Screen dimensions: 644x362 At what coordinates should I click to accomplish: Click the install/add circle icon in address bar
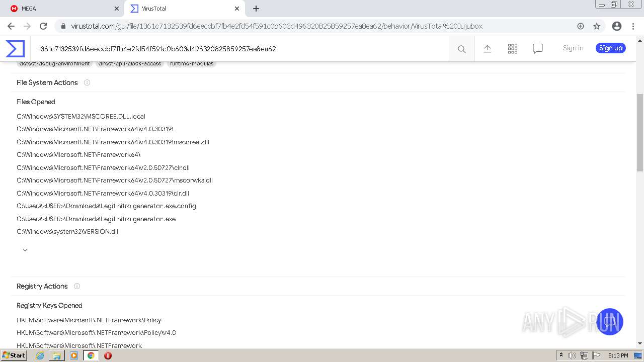pos(581,26)
